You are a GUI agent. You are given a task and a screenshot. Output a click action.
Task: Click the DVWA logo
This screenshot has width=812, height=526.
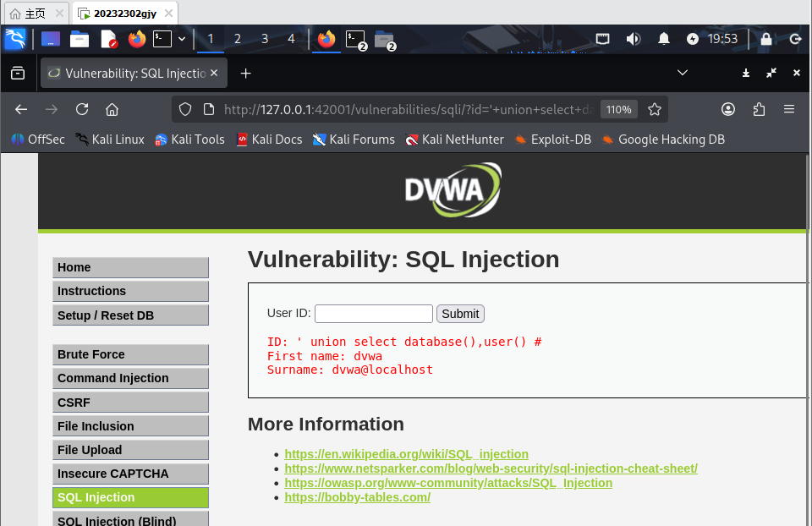click(x=453, y=190)
